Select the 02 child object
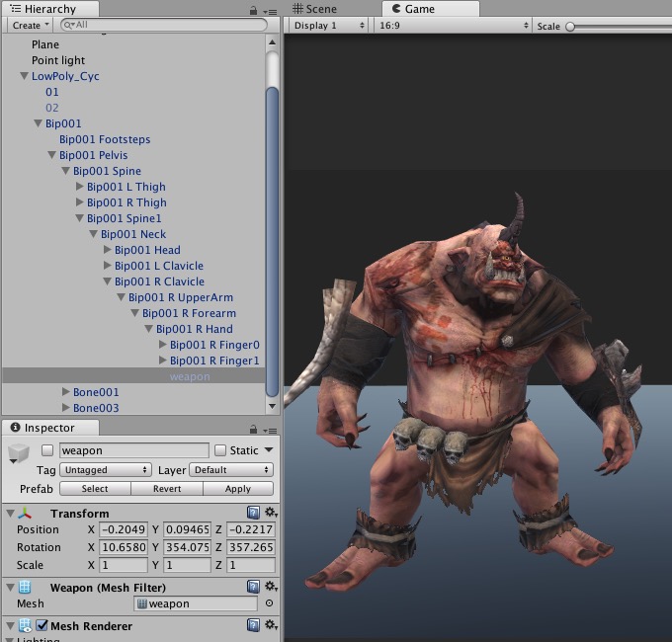This screenshot has height=642, width=672. pos(52,108)
